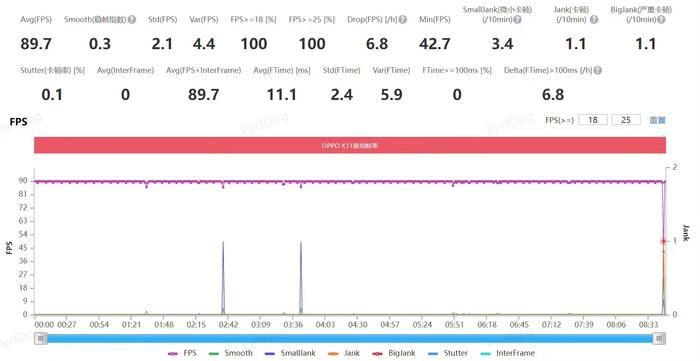Click the 08:33 time axis label
This screenshot has width=700, height=361.
tap(649, 325)
